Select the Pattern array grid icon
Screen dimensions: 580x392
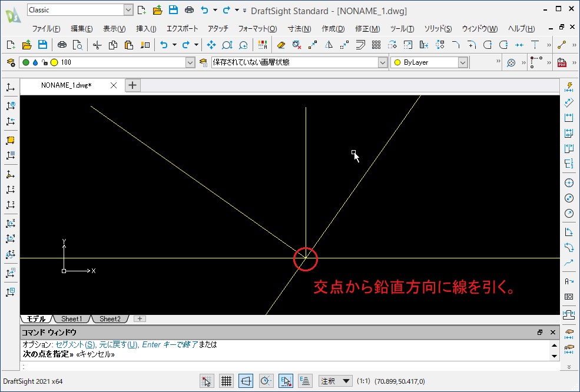pyautogui.click(x=376, y=45)
